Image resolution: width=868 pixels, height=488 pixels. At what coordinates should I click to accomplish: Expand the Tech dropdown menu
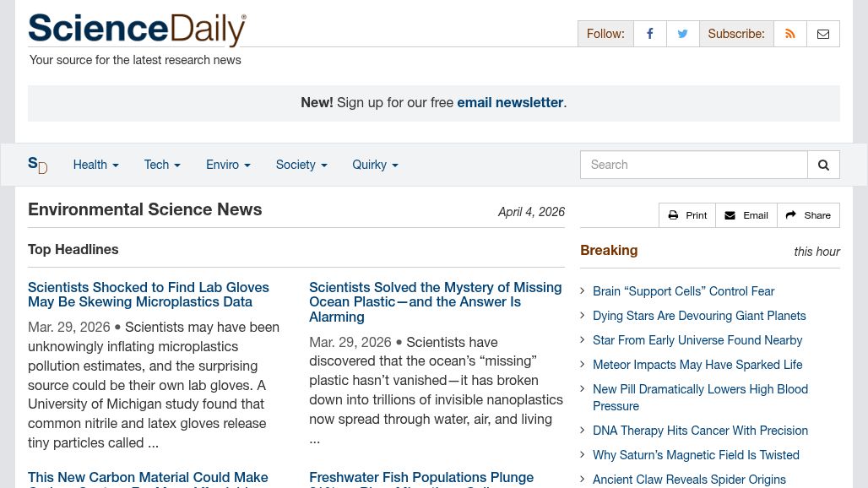pos(162,165)
